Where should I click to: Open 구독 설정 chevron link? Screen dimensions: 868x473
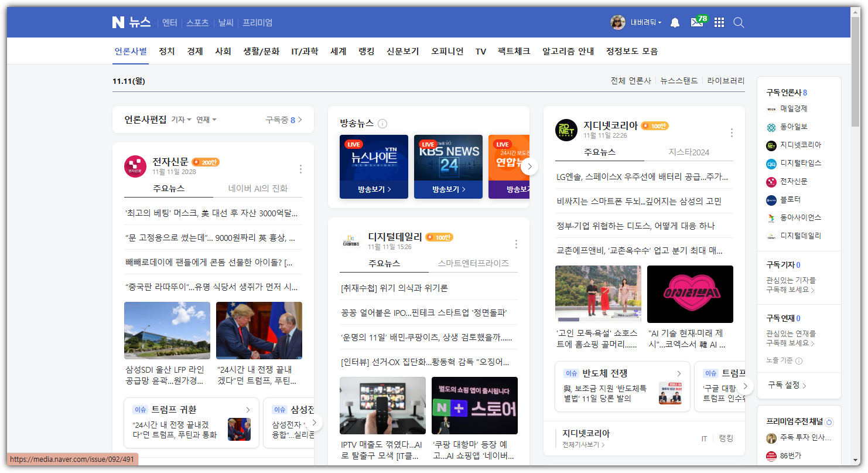point(787,385)
